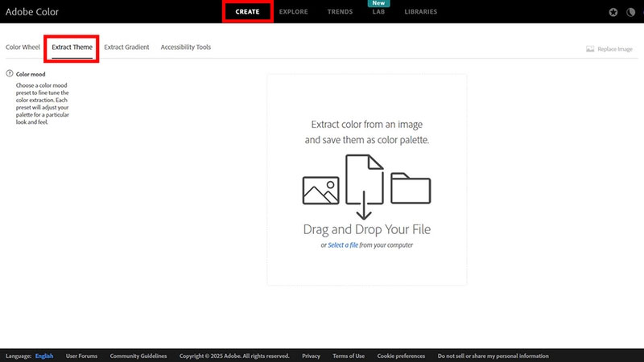Screen dimensions: 644x362
Task: Click the landscape image icon in drop zone
Action: [x=320, y=190]
